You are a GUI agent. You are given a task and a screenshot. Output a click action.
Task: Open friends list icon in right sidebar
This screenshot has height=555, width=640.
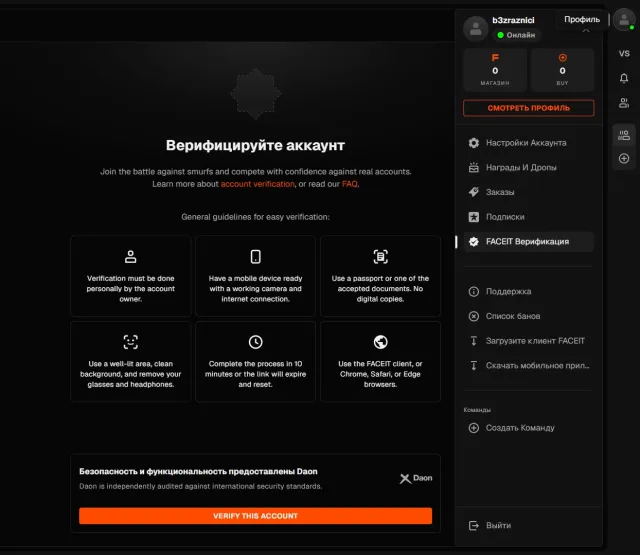[x=624, y=103]
